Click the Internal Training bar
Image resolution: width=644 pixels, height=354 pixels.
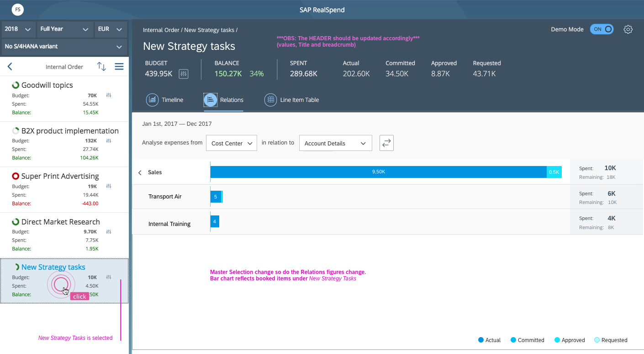tap(215, 222)
